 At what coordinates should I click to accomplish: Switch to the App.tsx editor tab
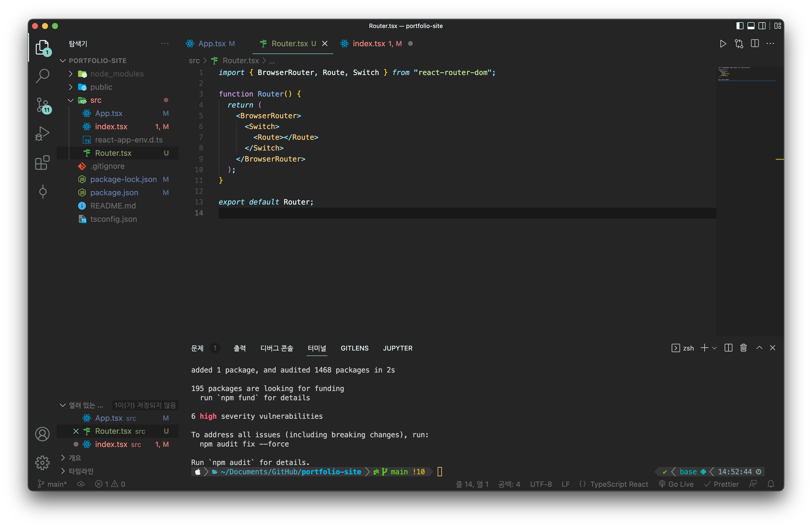coord(212,44)
